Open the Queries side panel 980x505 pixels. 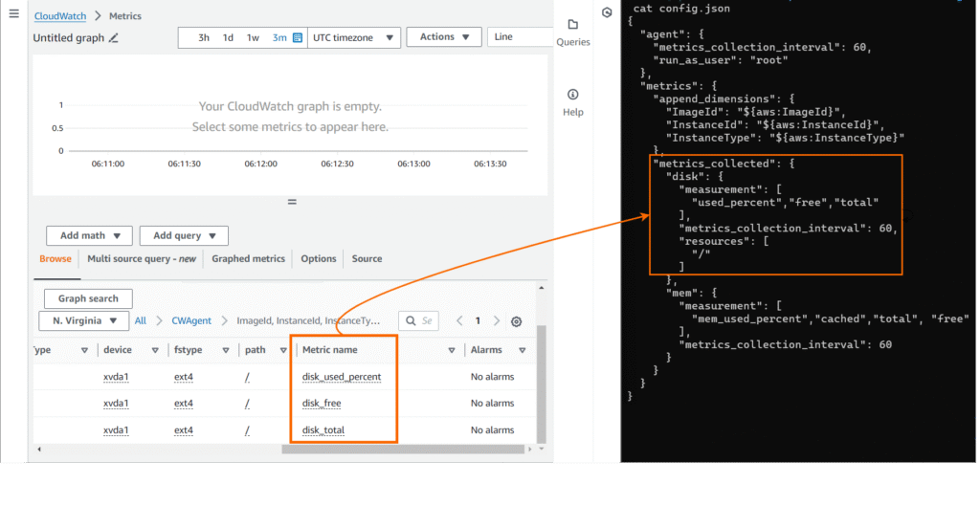coord(572,32)
